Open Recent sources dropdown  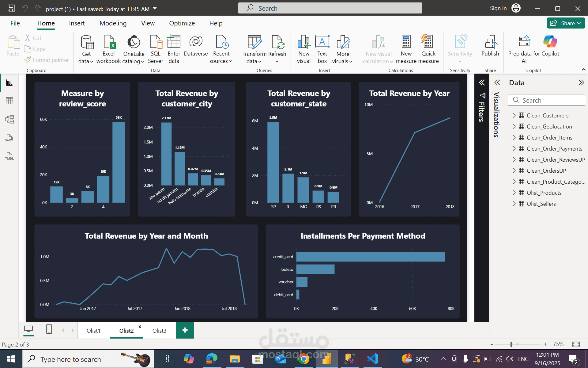(221, 49)
